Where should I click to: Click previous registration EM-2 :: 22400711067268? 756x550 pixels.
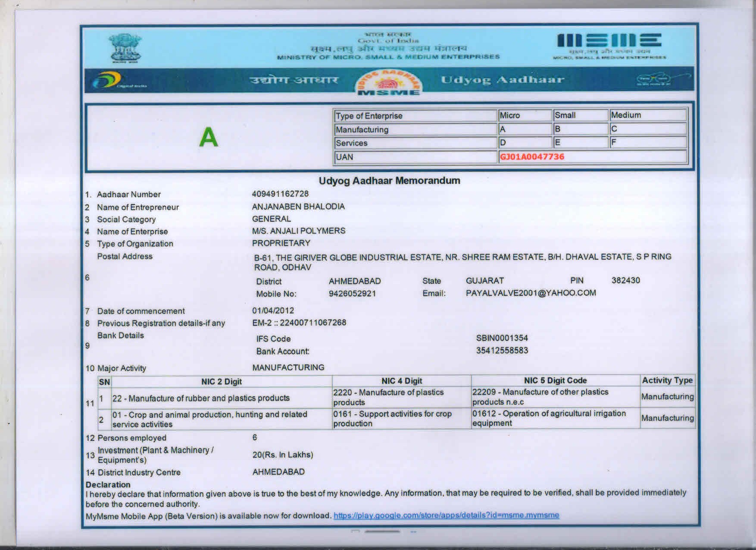pos(299,323)
